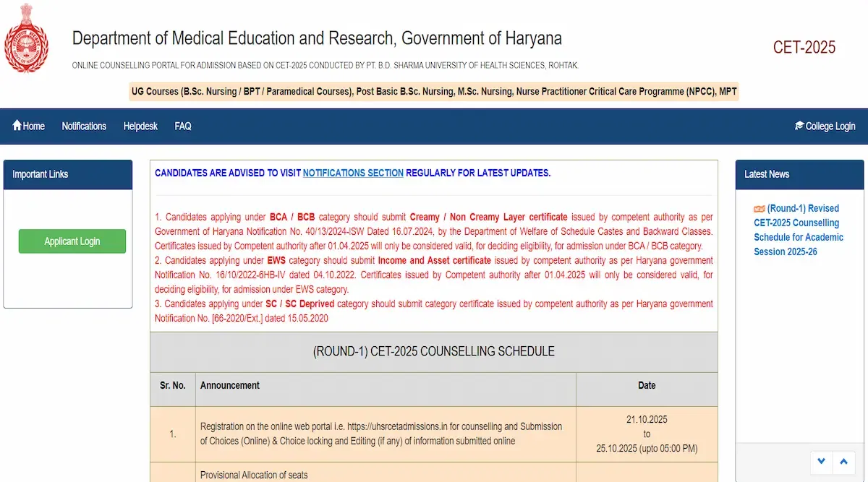
Task: Click the Important Links panel header
Action: [x=68, y=174]
